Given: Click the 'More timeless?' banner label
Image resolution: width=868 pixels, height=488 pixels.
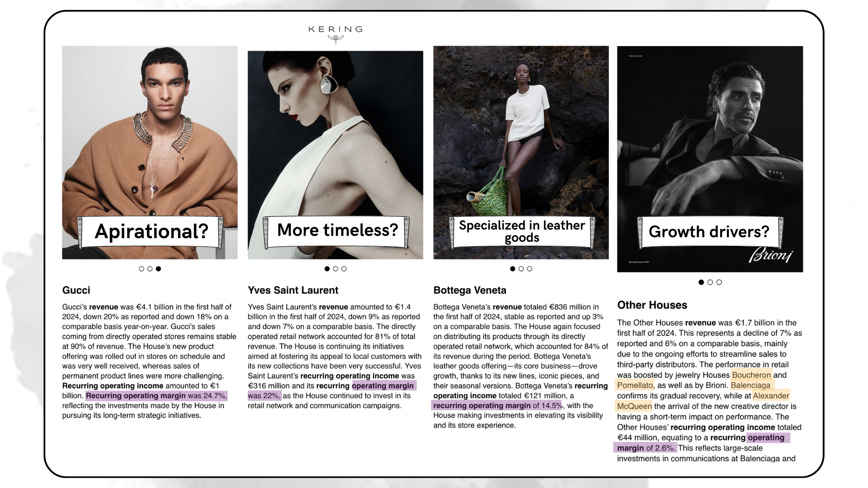Looking at the screenshot, I should (337, 230).
